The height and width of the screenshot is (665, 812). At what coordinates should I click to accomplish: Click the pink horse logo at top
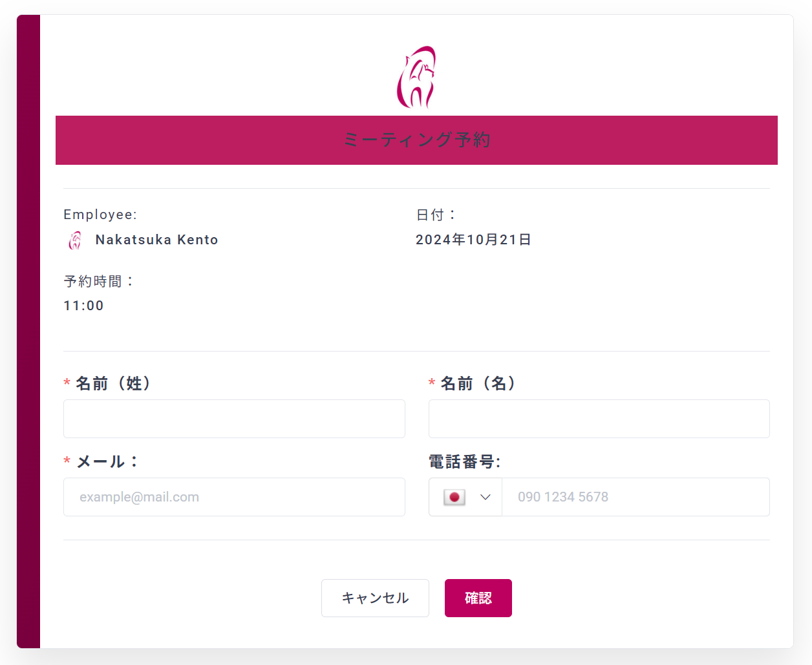416,77
